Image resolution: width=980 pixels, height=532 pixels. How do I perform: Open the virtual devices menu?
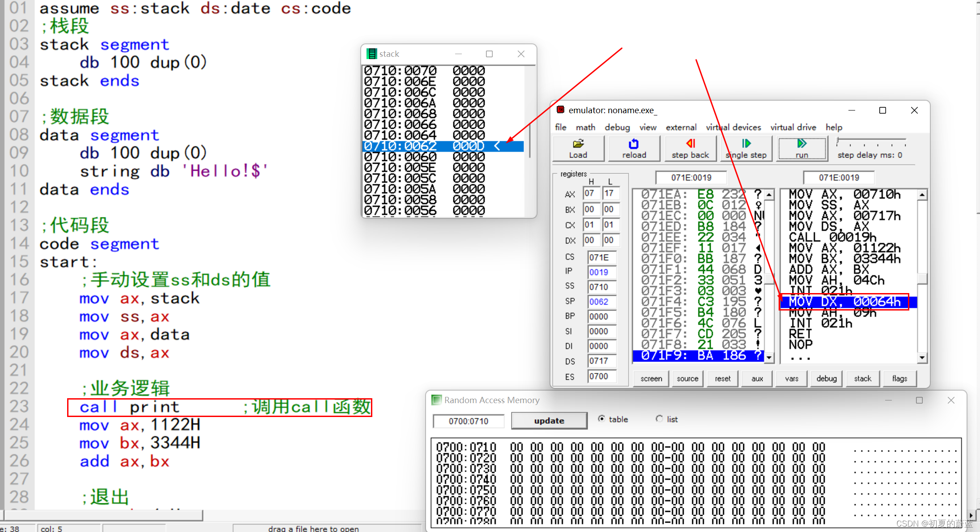(x=733, y=127)
